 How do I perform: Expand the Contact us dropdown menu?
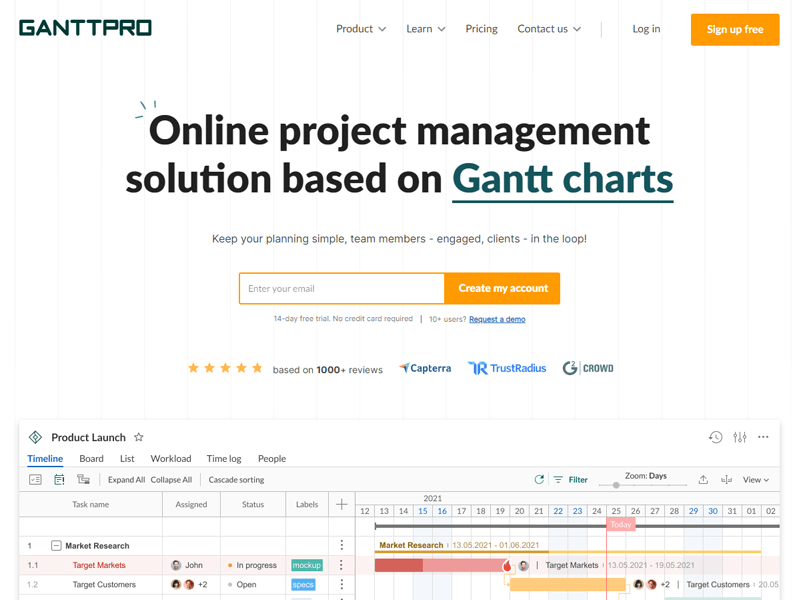coord(549,29)
